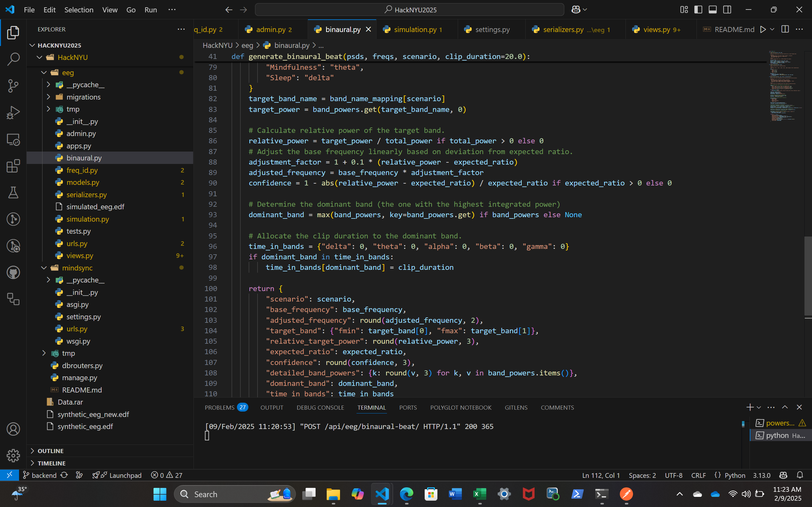Click the HackNYU2025 command center search box
This screenshot has height=507, width=812.
point(409,10)
